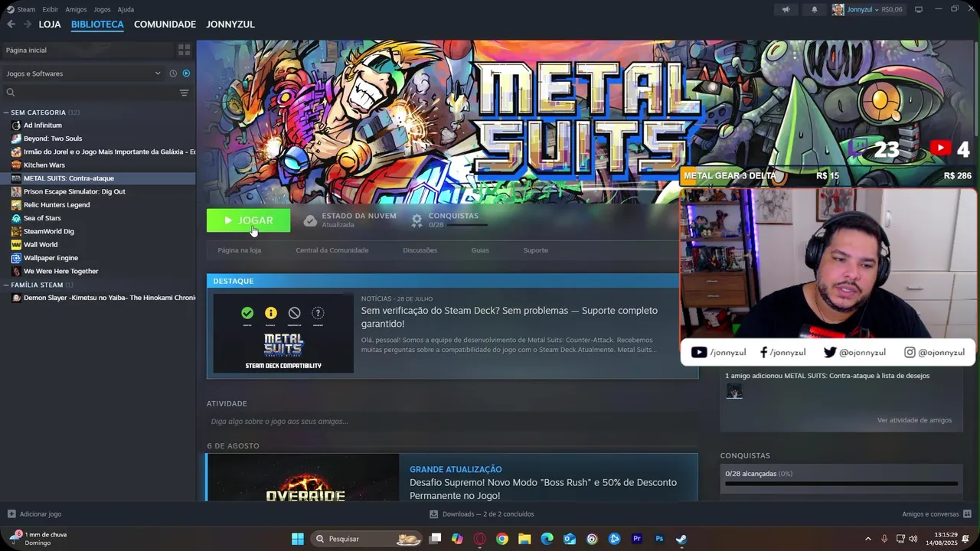Click the forward navigation arrow
Screen dimensions: 980x551
coord(28,24)
